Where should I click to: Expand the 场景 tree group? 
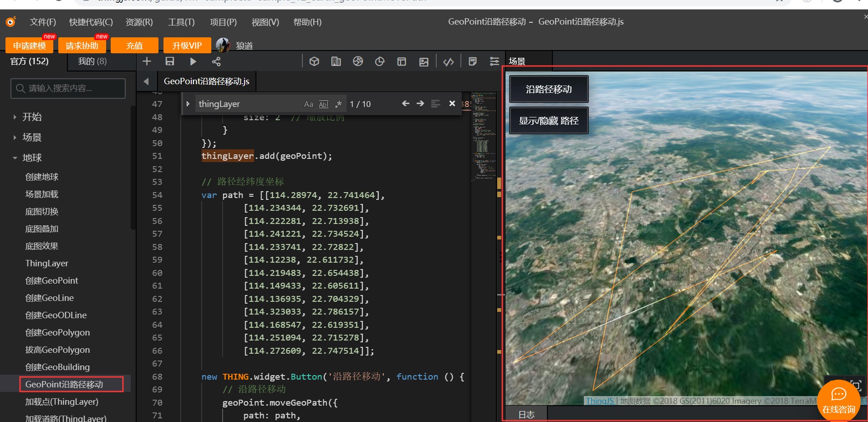pos(15,137)
